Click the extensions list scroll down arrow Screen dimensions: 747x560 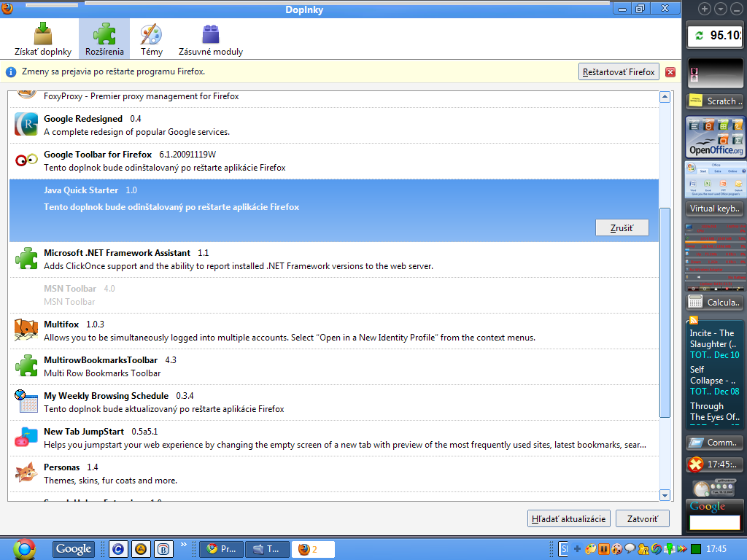point(665,495)
